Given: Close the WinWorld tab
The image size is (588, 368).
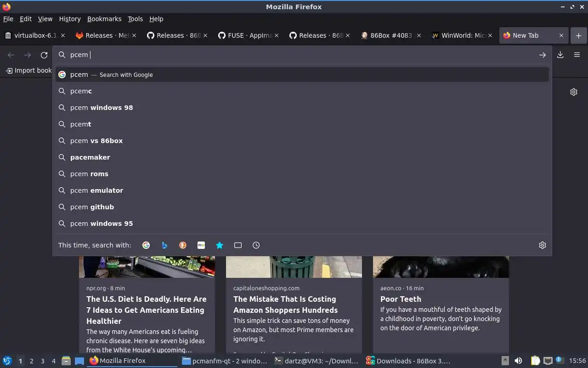Looking at the screenshot, I should click(490, 35).
